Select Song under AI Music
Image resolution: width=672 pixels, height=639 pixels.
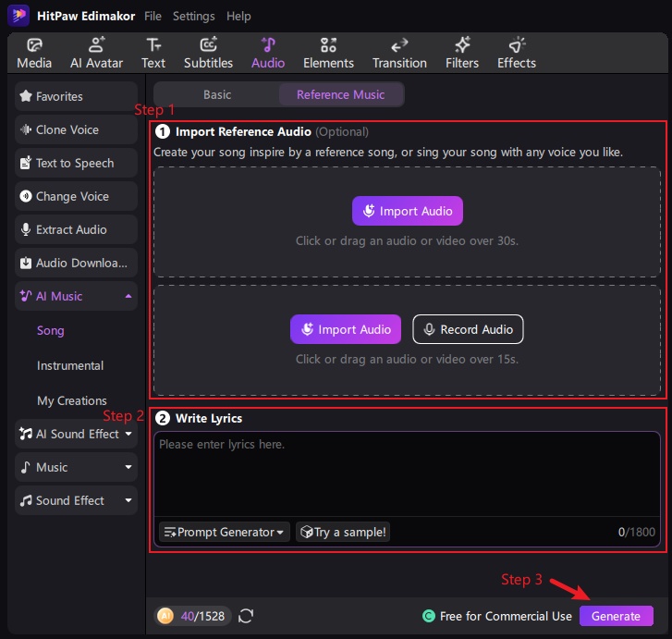click(51, 331)
